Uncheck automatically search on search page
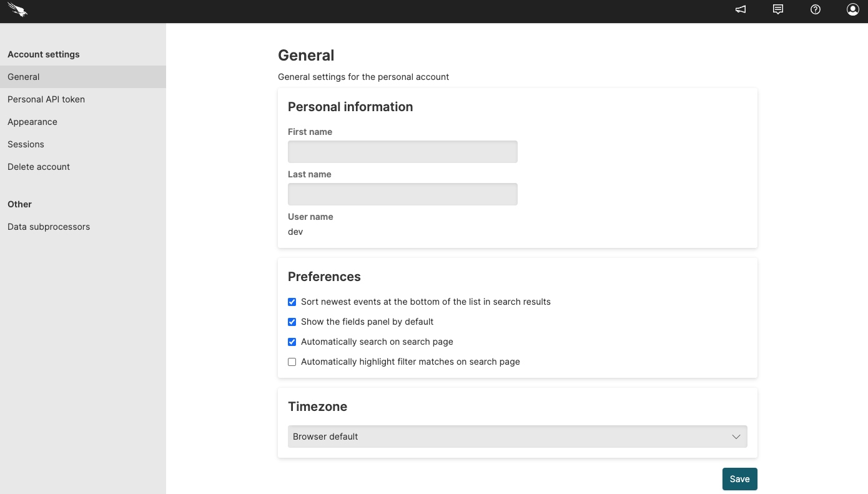This screenshot has width=868, height=494. pyautogui.click(x=292, y=342)
